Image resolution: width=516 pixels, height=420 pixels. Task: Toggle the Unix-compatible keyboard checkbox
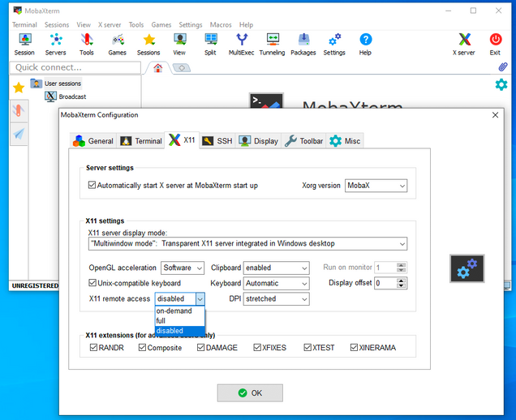coord(92,284)
